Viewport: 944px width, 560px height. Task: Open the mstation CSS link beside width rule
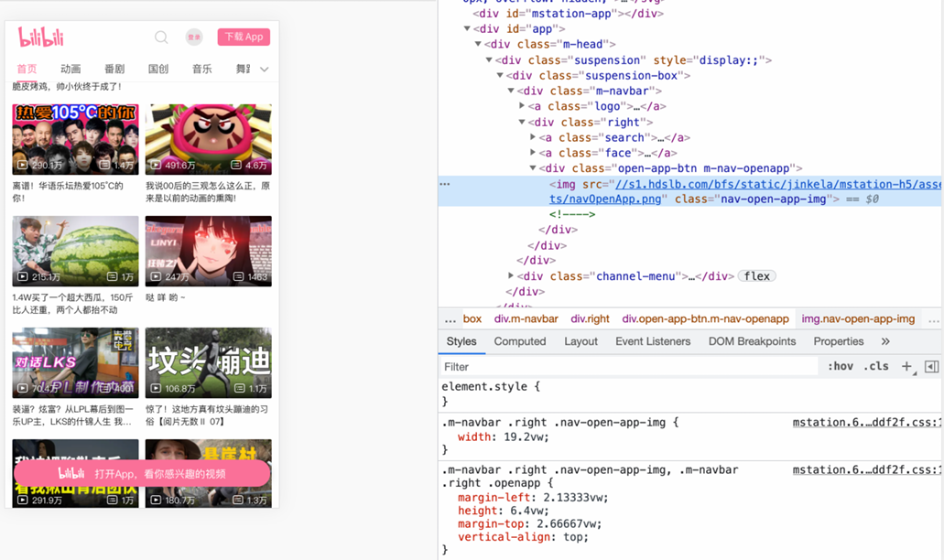[867, 422]
